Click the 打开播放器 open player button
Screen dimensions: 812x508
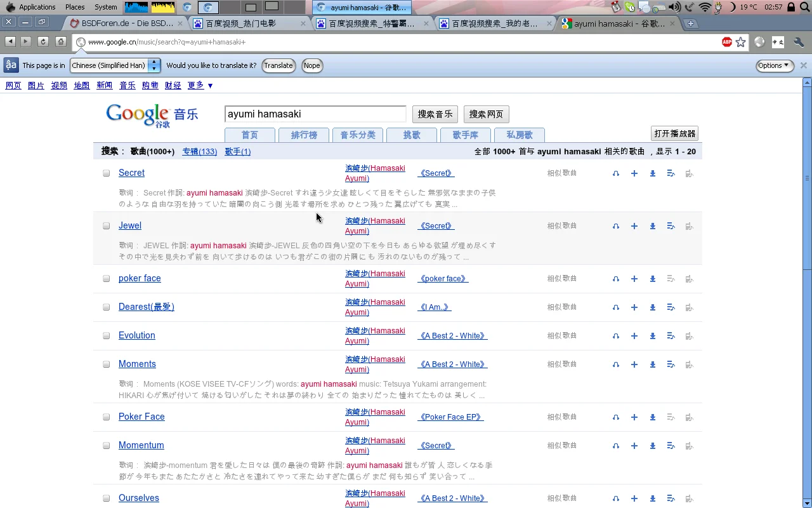[x=675, y=133]
